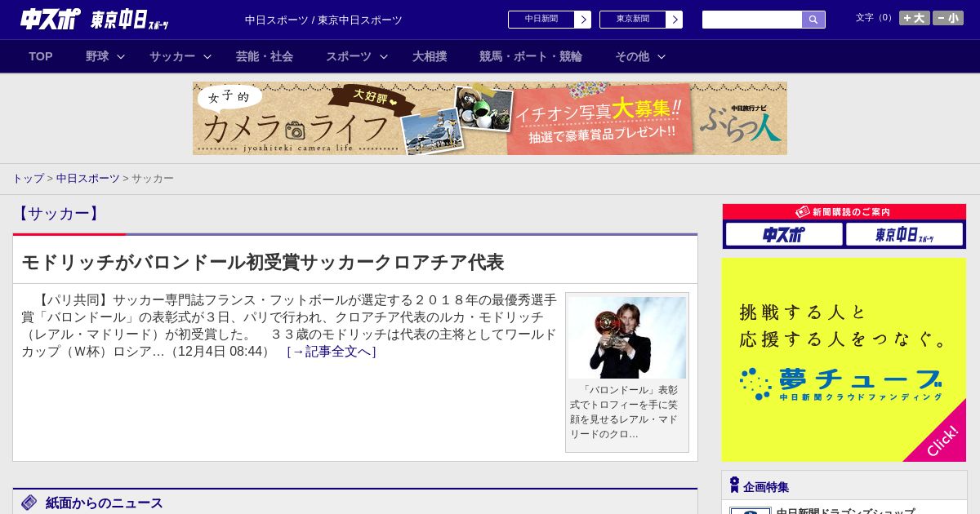
Task: Open the 野球 menu item
Action: pos(97,56)
